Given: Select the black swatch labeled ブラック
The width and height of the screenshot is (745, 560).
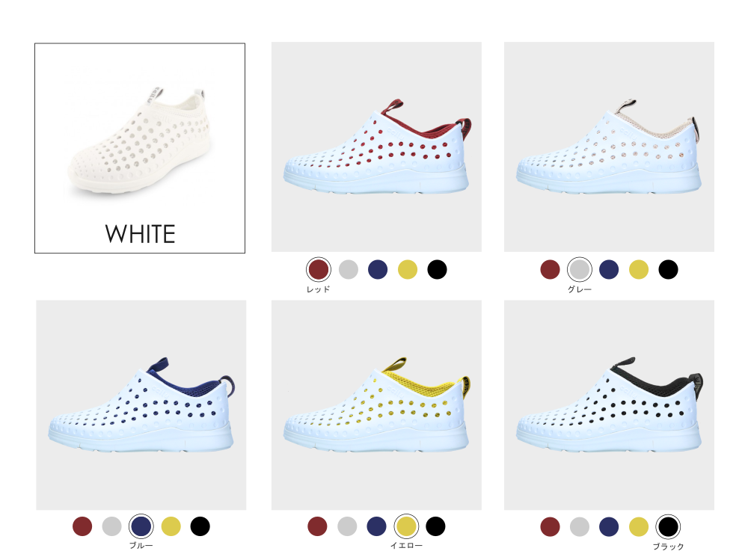Looking at the screenshot, I should pyautogui.click(x=668, y=526).
